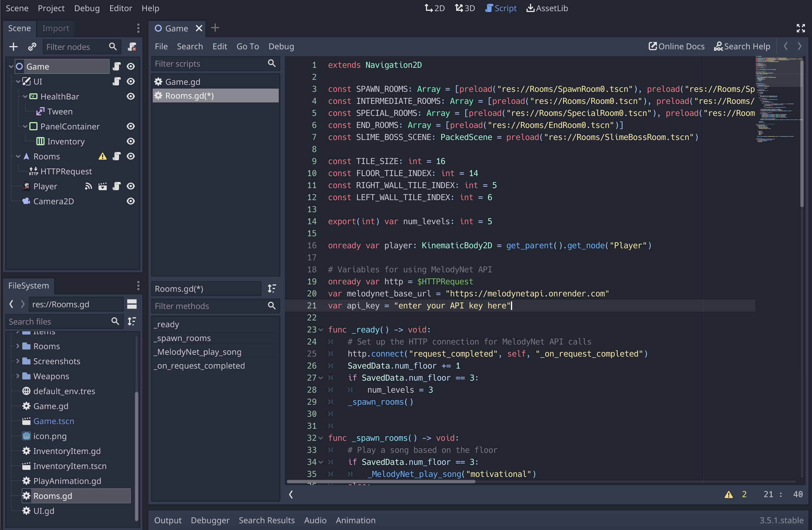Switch to the Import tab
This screenshot has height=530, width=812.
click(x=55, y=28)
